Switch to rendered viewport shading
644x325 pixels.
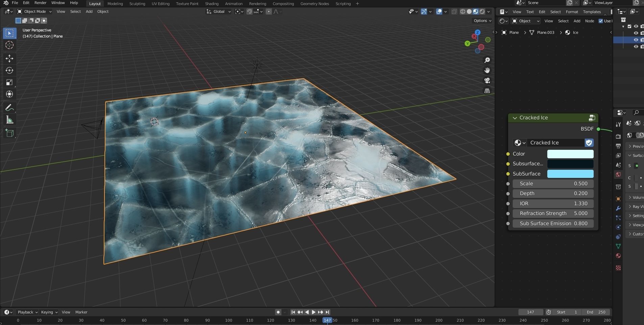point(482,11)
